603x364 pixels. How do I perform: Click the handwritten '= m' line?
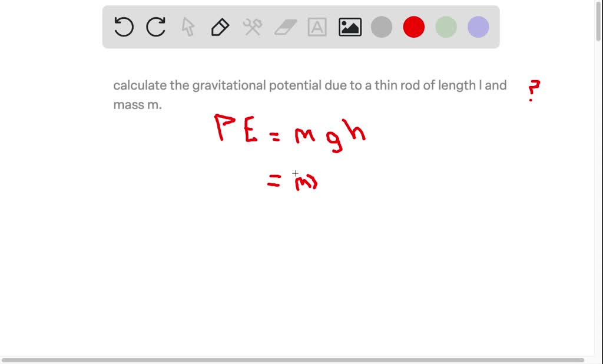pyautogui.click(x=291, y=181)
